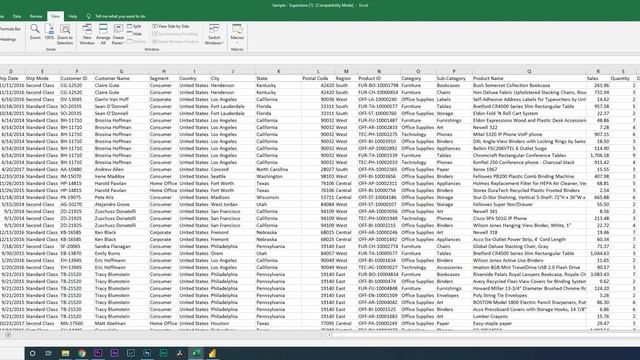Click the Reset Window Position option
Viewport: 640px width, 360px height.
(175, 41)
